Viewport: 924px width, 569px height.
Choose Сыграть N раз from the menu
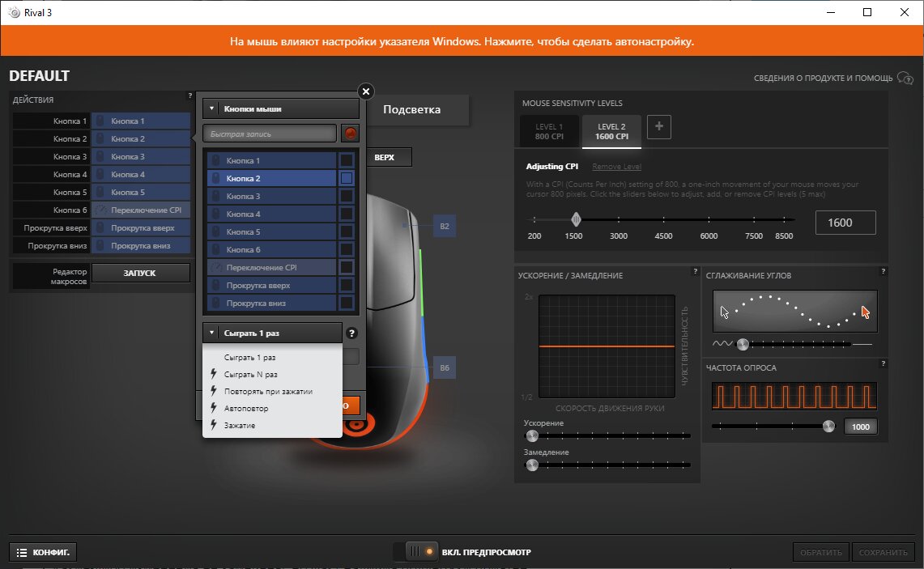coord(272,375)
